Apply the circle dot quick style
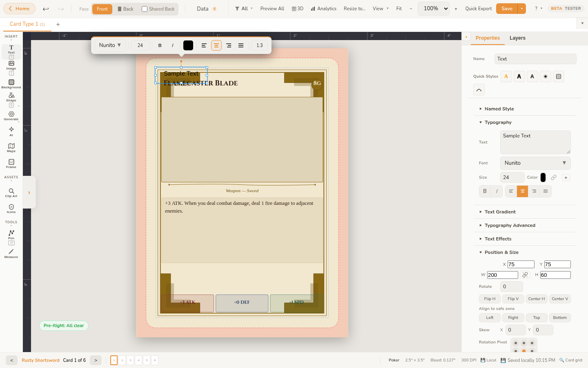 pos(546,76)
